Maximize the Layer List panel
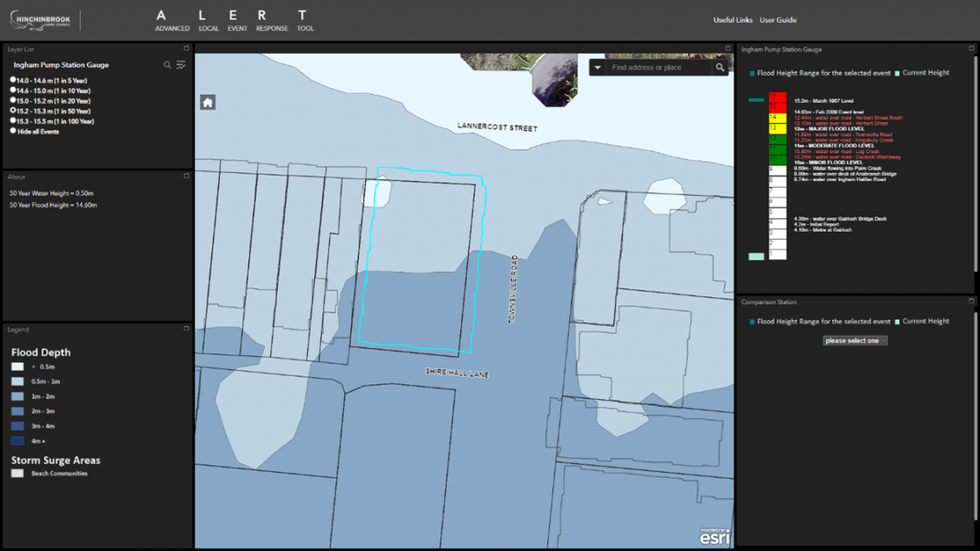This screenshot has height=551, width=980. click(186, 49)
